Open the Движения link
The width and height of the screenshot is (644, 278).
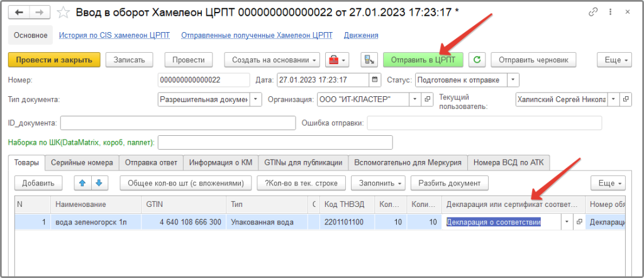[361, 35]
